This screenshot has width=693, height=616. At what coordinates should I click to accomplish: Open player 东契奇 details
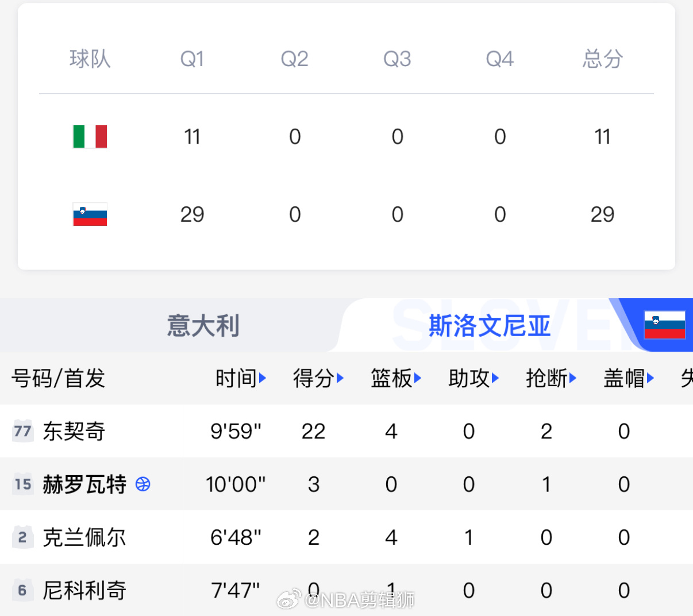tap(74, 431)
